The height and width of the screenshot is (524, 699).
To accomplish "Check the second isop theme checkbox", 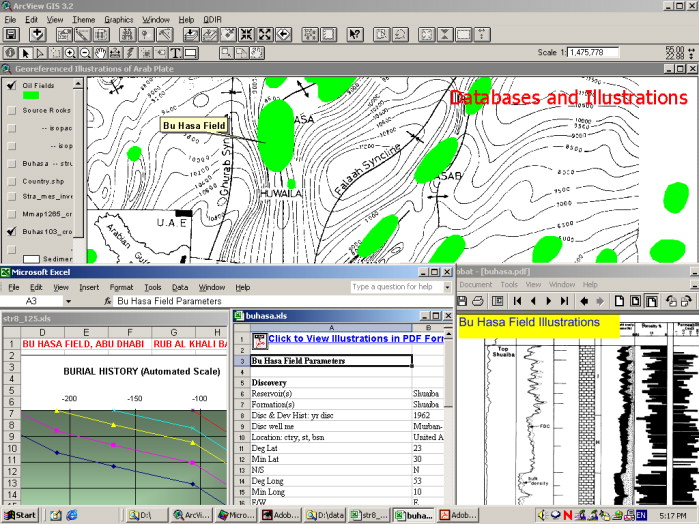I will (12, 146).
